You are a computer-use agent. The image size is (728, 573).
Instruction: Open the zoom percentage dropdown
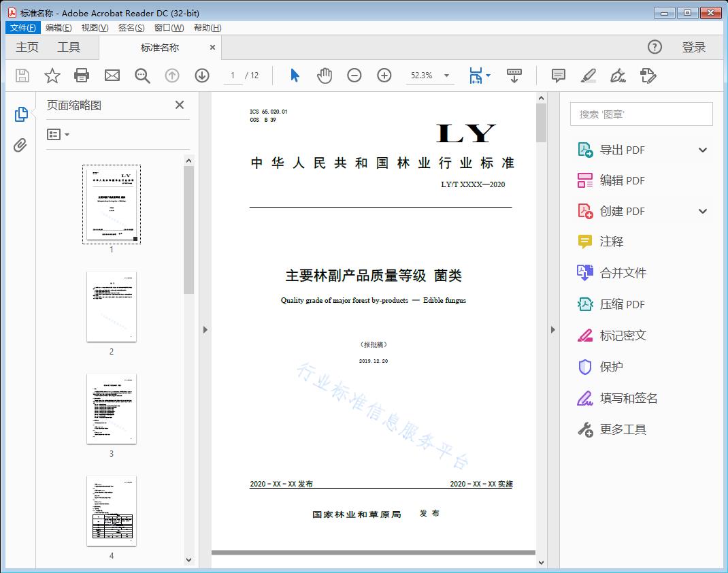[x=446, y=76]
